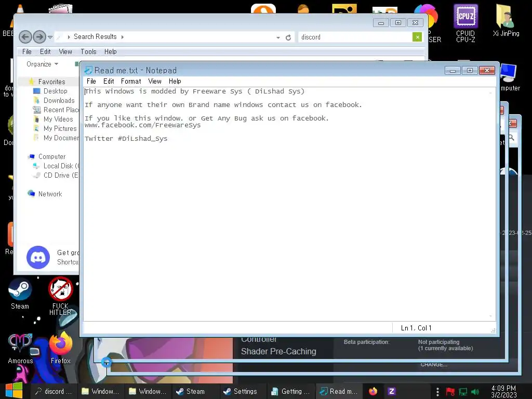Switch to Getting taskbar button
Screen dimensions: 532x399
291,391
